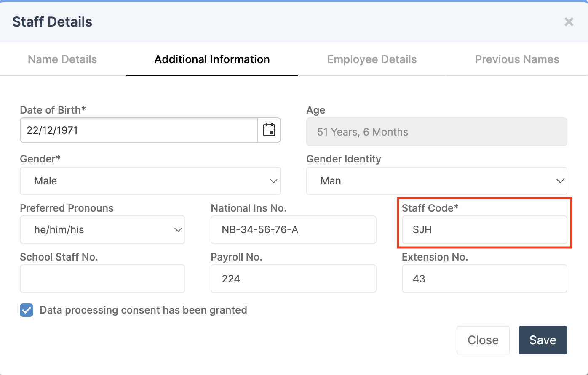This screenshot has width=588, height=375.
Task: Expand the Preferred Pronouns dropdown
Action: (x=102, y=230)
